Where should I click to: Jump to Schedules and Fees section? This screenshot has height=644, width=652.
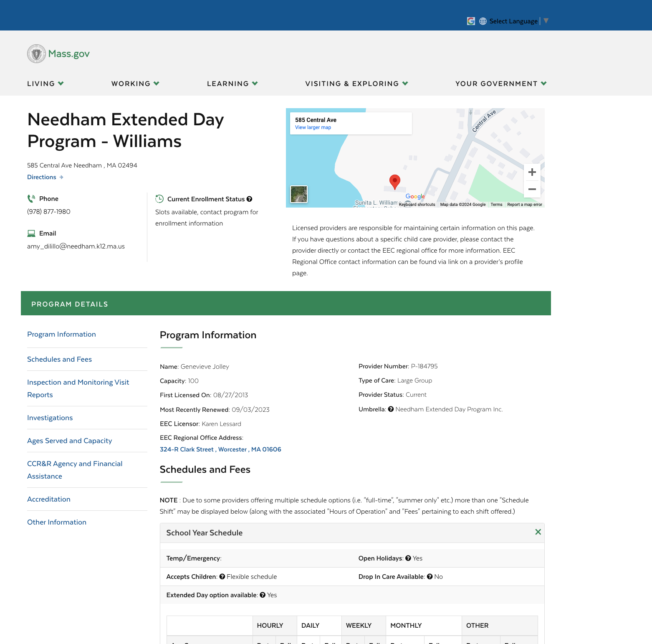click(59, 359)
